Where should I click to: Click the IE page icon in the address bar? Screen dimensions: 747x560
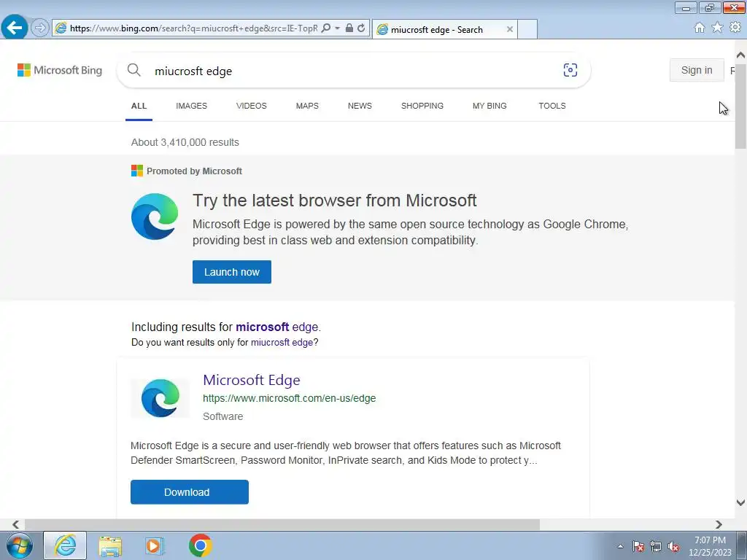[x=61, y=28]
